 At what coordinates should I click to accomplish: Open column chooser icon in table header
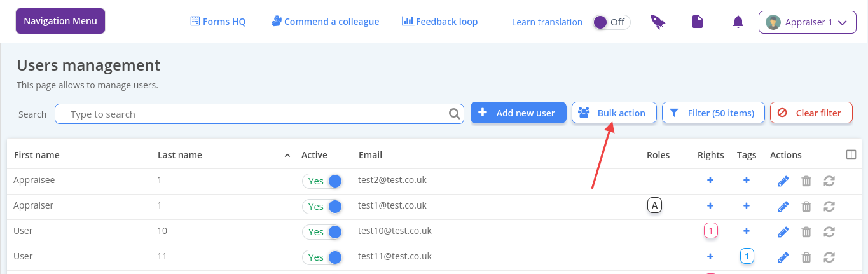point(851,154)
